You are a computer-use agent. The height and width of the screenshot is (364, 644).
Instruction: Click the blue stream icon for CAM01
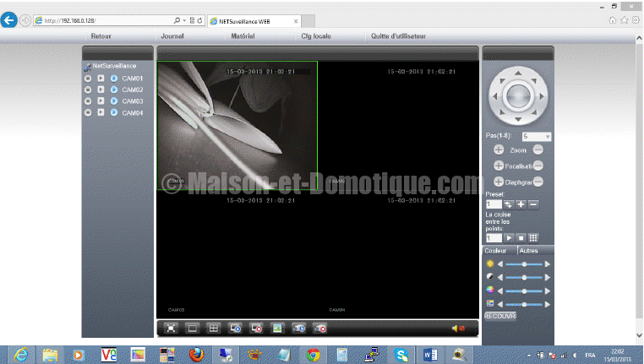114,79
